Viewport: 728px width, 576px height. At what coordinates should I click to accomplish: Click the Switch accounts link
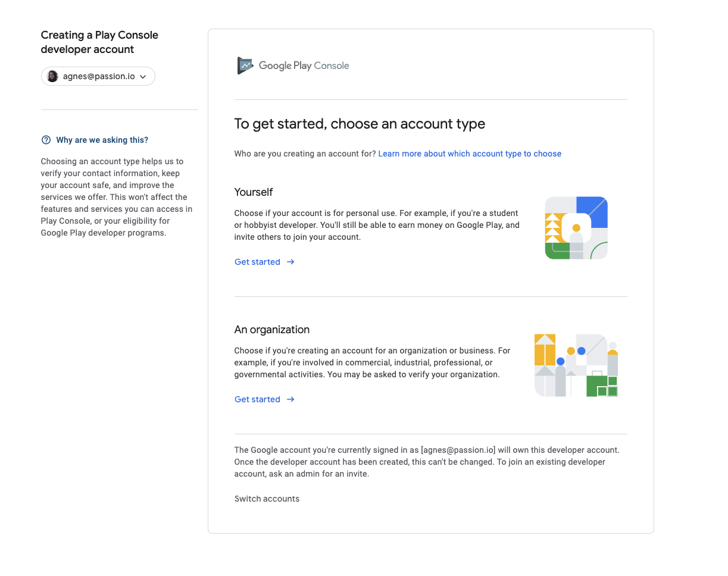267,499
